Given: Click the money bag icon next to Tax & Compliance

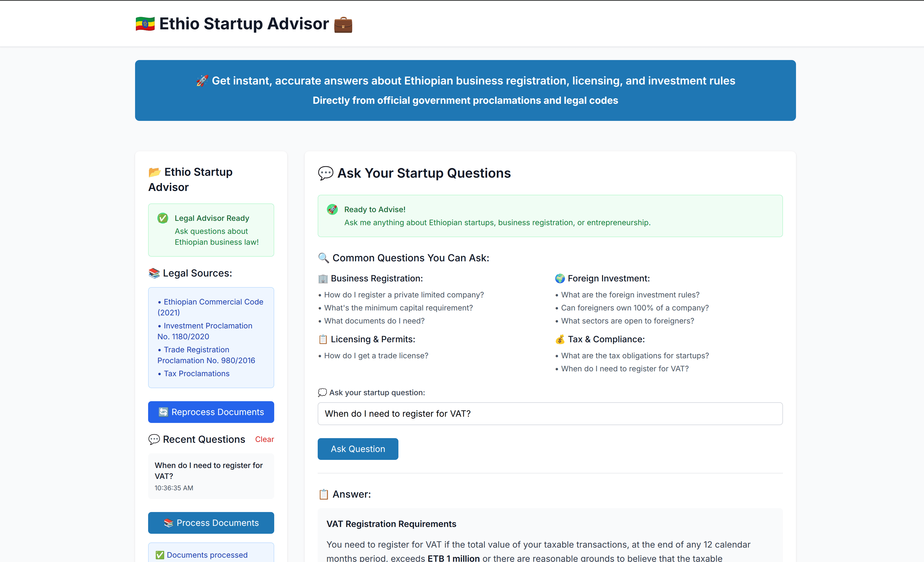Looking at the screenshot, I should pos(560,339).
